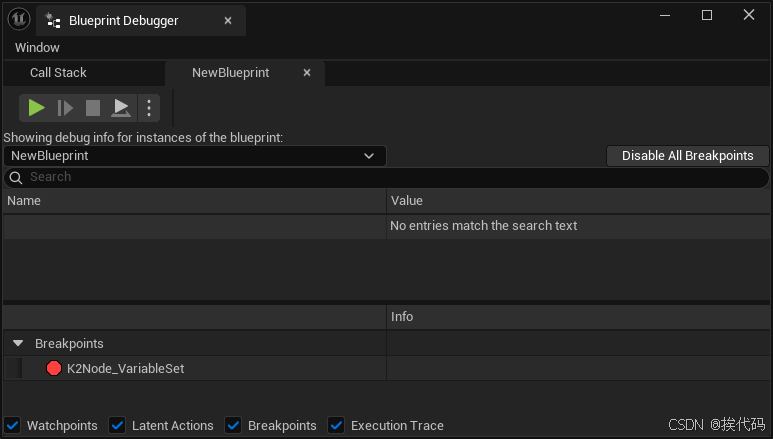Image resolution: width=773 pixels, height=439 pixels.
Task: Maximize the Blueprint Debugger window
Action: (706, 15)
